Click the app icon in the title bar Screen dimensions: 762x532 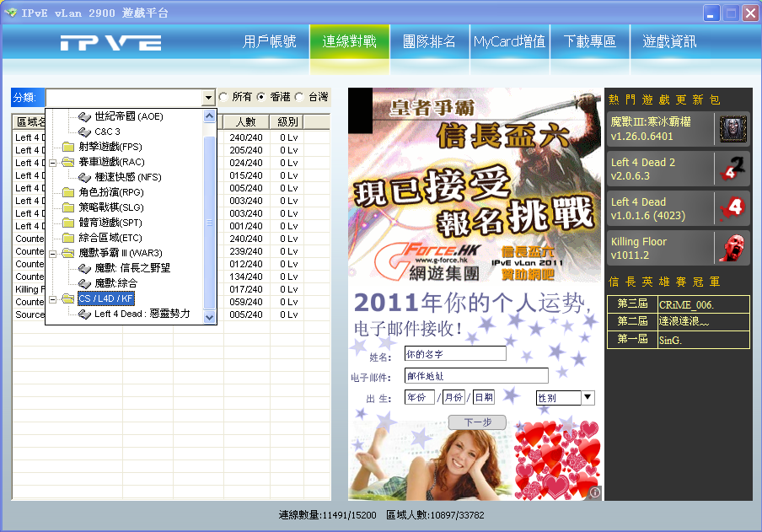(10, 13)
